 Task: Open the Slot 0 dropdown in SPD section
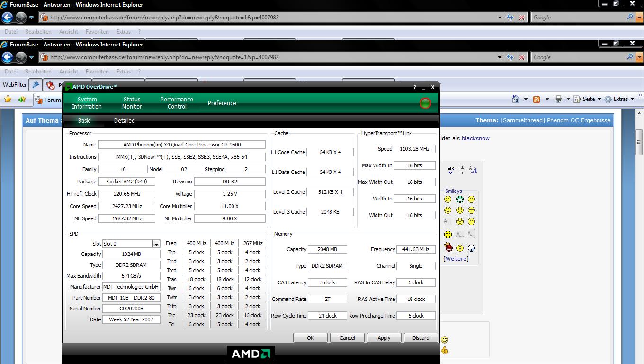coord(156,244)
